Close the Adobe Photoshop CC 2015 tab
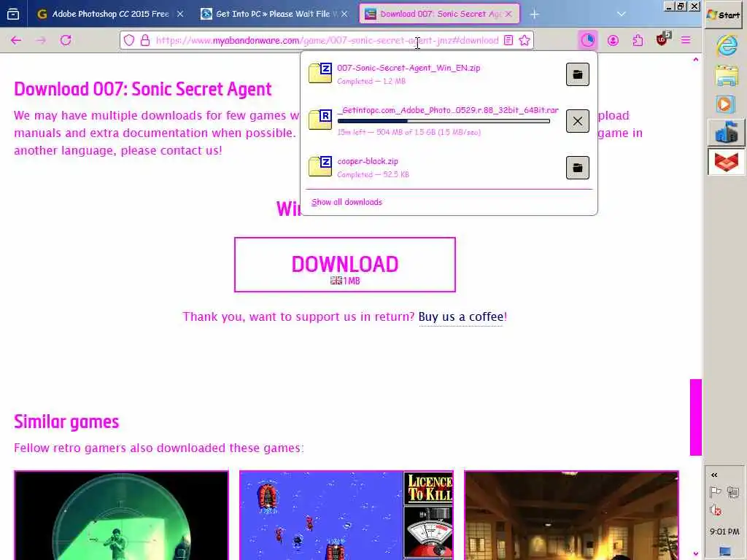The image size is (747, 560). (180, 14)
